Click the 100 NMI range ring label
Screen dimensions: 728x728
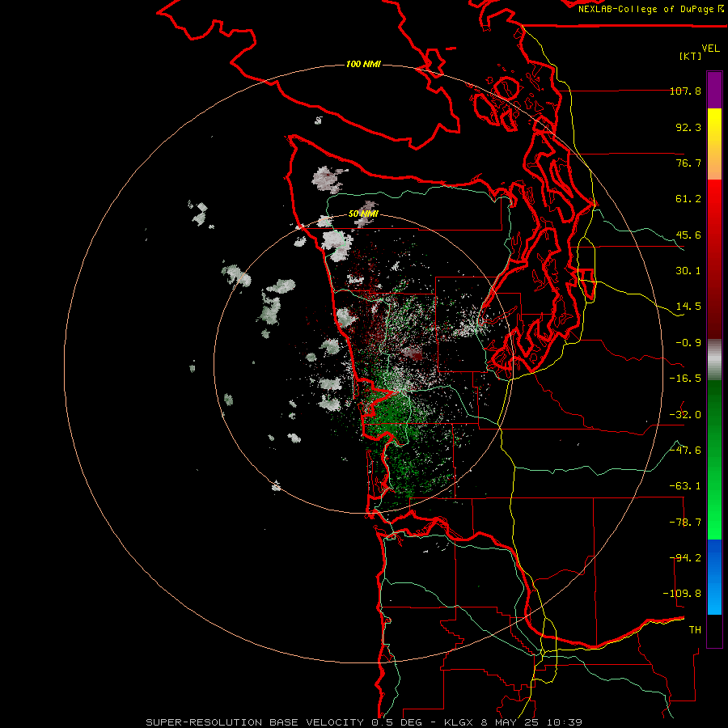click(363, 64)
